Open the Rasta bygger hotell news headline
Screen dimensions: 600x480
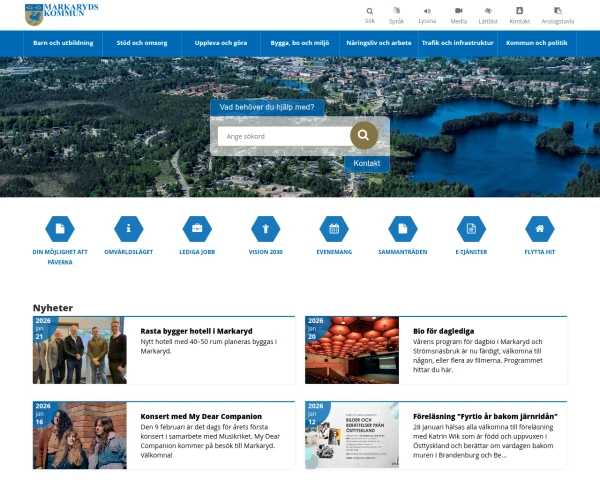tap(194, 330)
